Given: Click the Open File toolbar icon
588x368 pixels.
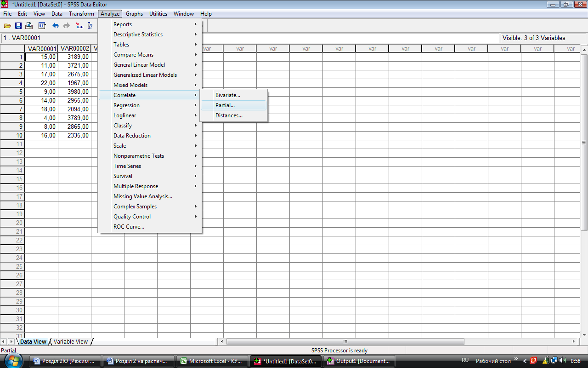Looking at the screenshot, I should point(7,26).
